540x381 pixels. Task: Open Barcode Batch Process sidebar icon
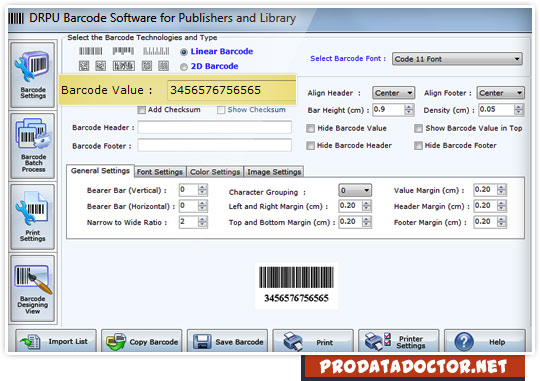point(32,146)
